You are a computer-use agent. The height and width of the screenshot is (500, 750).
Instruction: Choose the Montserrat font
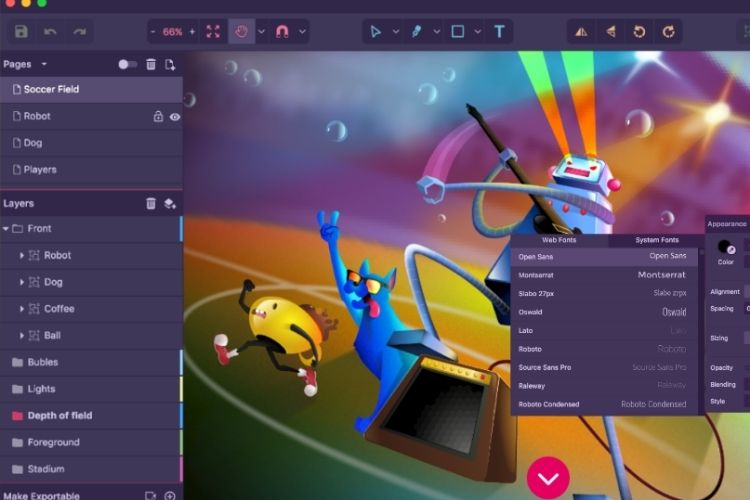tap(604, 275)
